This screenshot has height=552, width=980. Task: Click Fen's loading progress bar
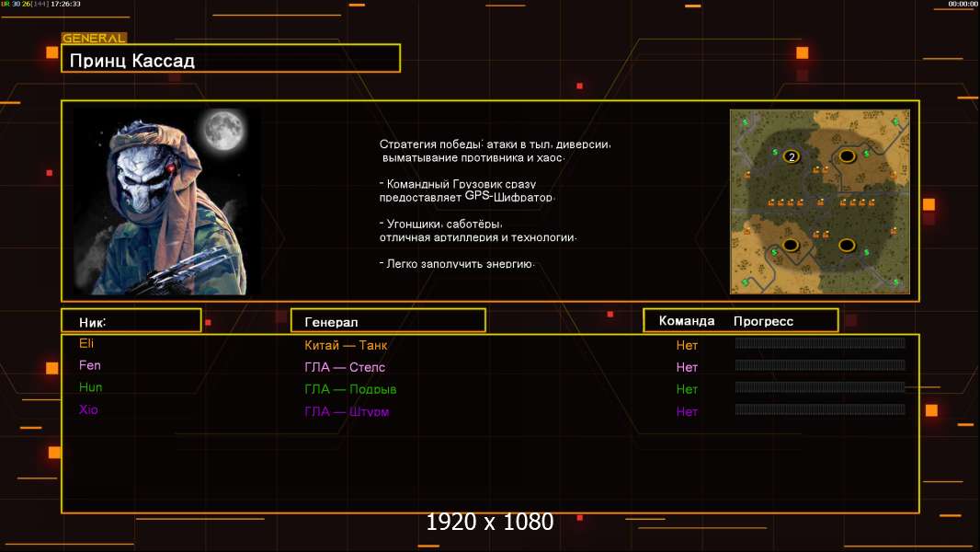click(x=820, y=365)
